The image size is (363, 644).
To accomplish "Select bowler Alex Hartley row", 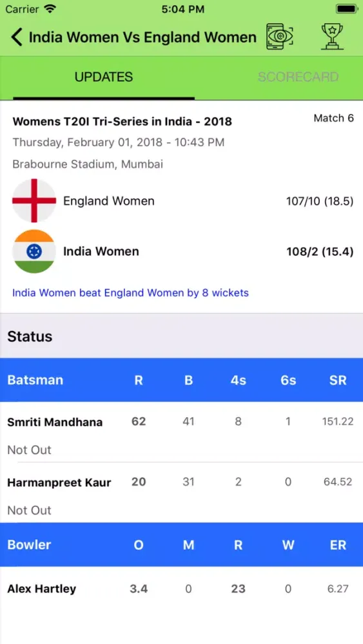I will click(181, 589).
